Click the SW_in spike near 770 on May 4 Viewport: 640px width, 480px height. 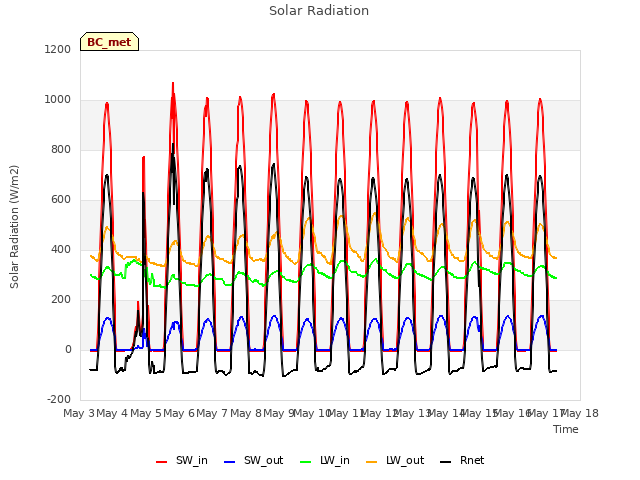pyautogui.click(x=144, y=158)
